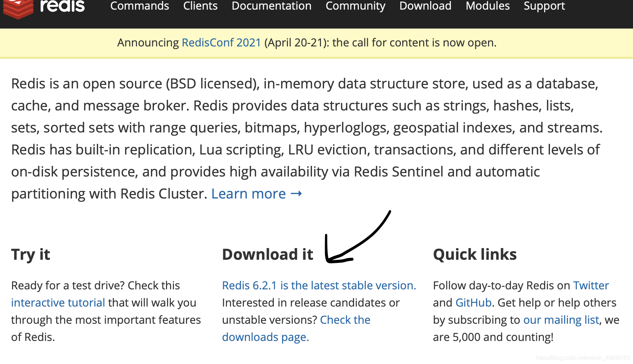The width and height of the screenshot is (633, 364).
Task: Visit the Twitter link under Quick links
Action: coord(591,286)
